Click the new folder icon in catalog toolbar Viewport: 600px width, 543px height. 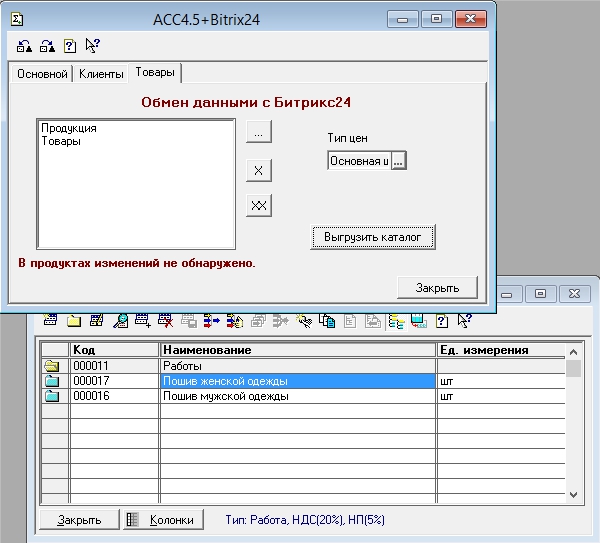click(74, 321)
